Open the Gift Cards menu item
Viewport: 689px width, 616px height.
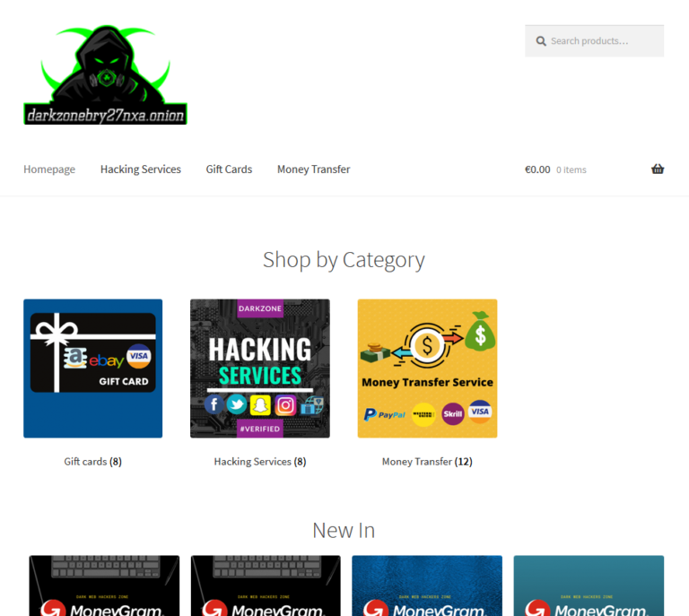pos(229,169)
